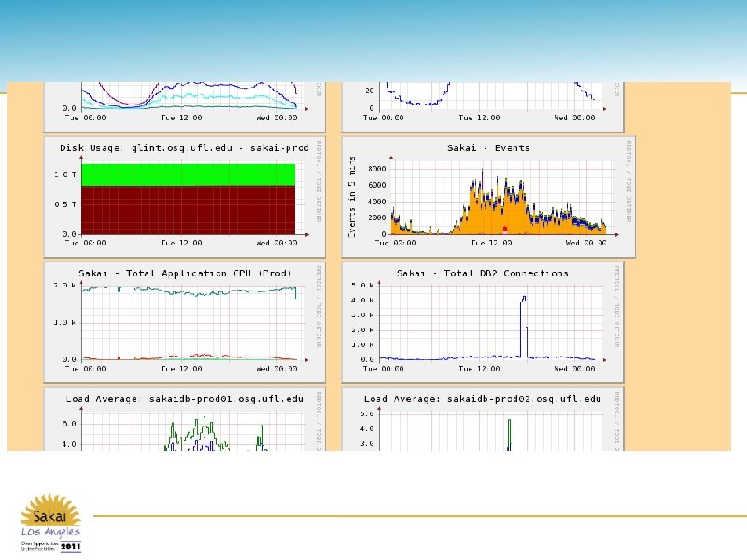Open Load Average sakaidb-prod02 graph

[x=482, y=419]
